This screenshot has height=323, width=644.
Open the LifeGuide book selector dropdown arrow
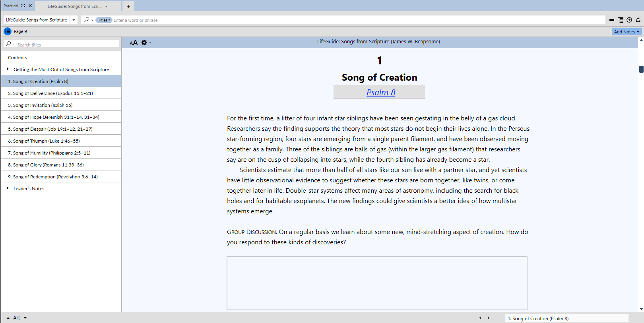(74, 20)
